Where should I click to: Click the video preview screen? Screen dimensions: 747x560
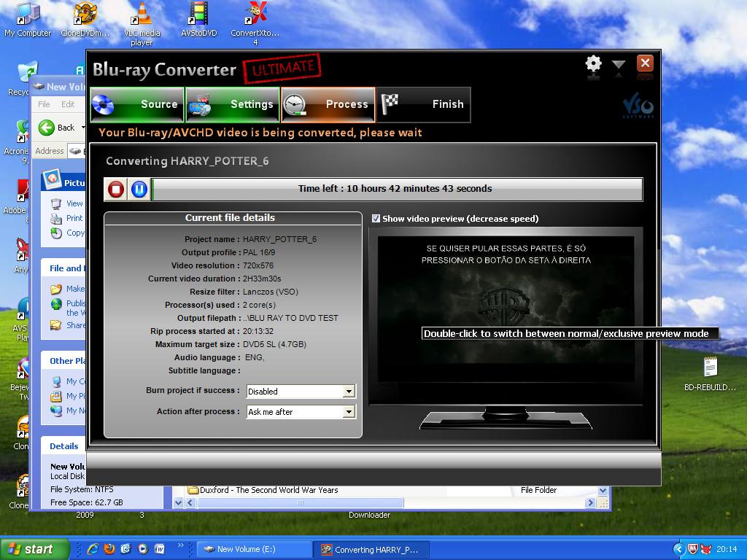(506, 308)
